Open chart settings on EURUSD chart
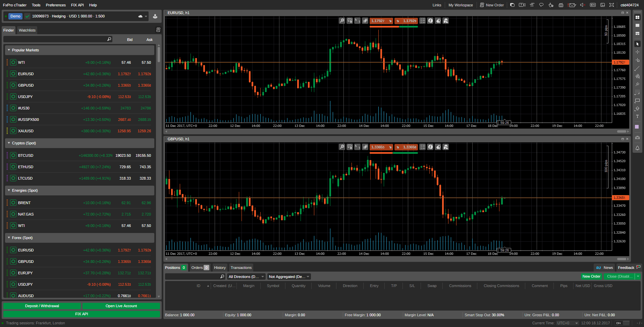Image resolution: width=644 pixels, height=327 pixels. coord(350,21)
